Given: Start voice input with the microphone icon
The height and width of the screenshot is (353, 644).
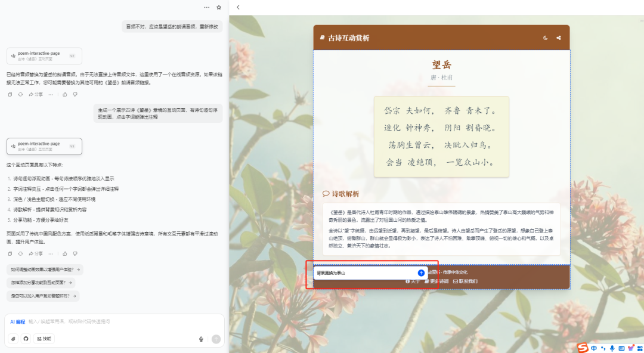Looking at the screenshot, I should pos(200,337).
